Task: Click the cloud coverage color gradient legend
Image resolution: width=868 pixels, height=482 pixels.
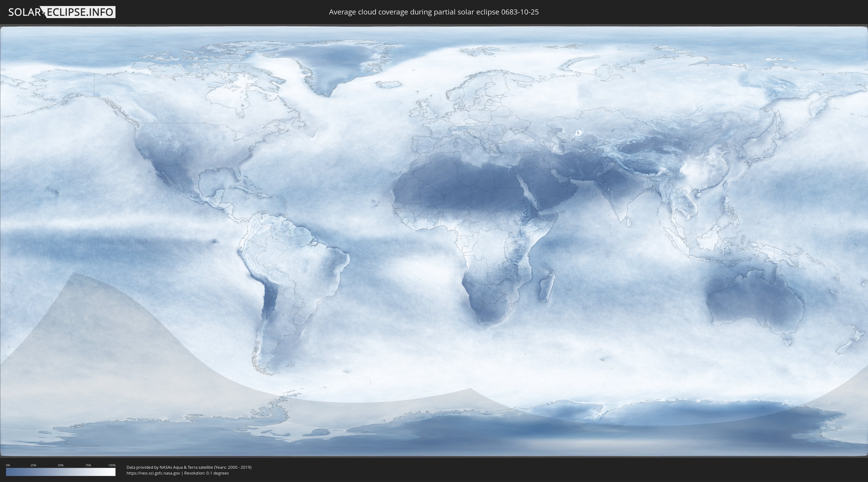Action: pos(61,472)
